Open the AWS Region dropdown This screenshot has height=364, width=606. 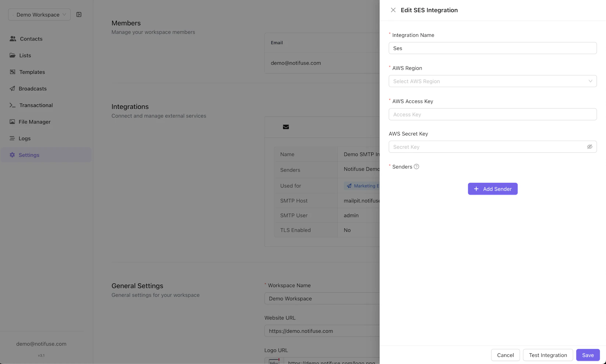pos(493,81)
